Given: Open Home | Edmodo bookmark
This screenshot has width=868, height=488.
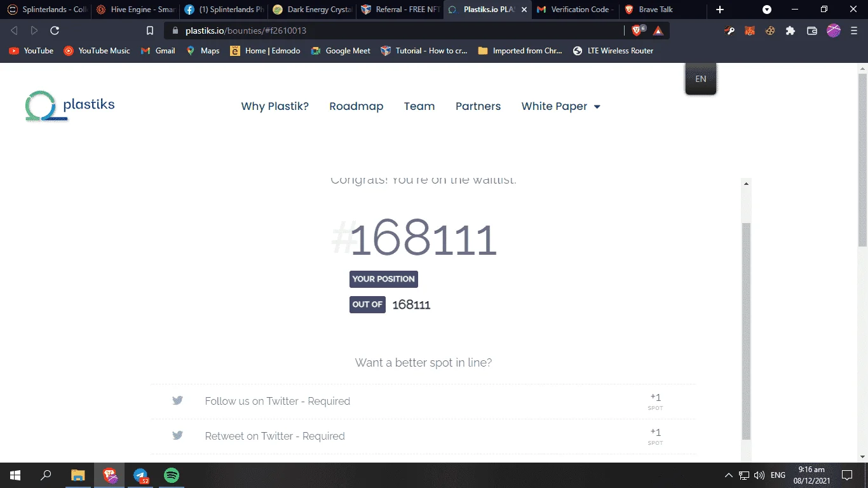Looking at the screenshot, I should tap(266, 51).
